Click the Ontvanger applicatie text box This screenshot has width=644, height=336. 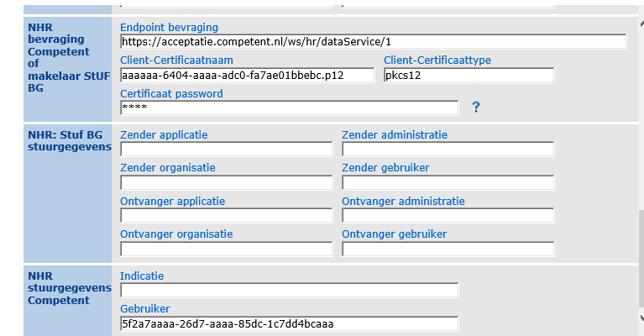click(x=227, y=216)
